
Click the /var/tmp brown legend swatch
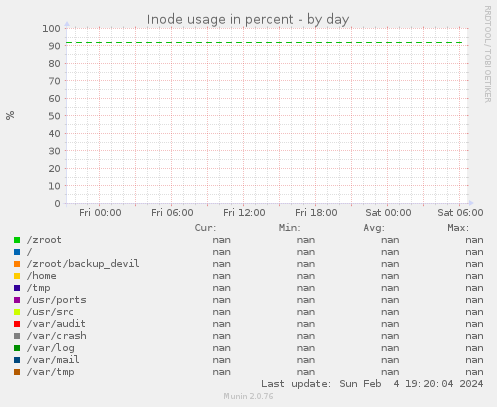tap(17, 372)
